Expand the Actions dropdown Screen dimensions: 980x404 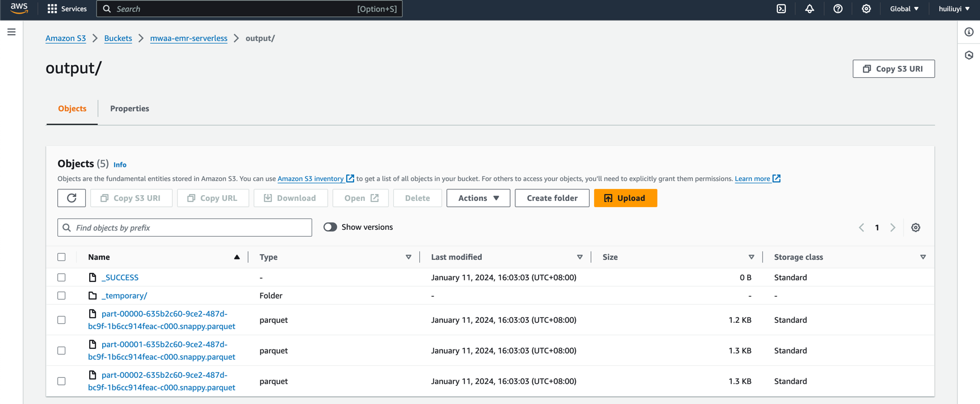[x=478, y=198]
